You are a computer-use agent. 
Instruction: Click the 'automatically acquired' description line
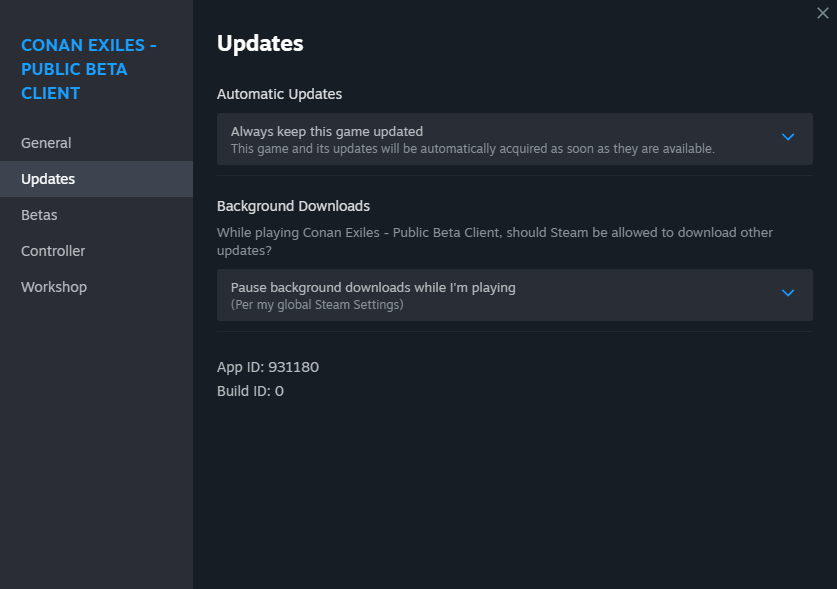472,149
